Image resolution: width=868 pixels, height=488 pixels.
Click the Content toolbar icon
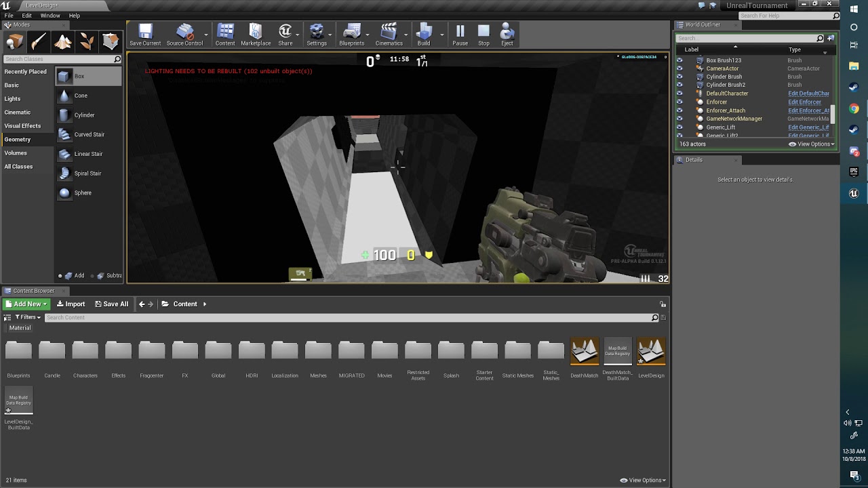coord(225,35)
